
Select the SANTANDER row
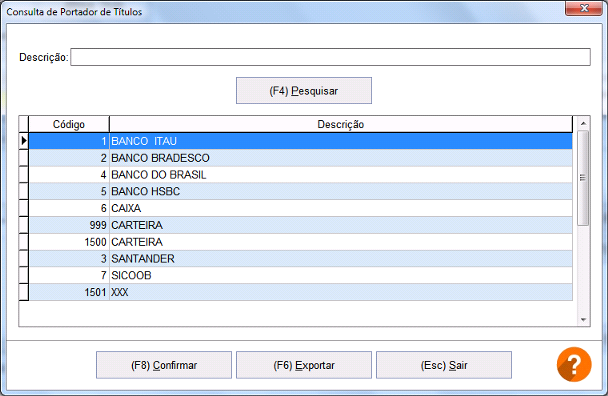pyautogui.click(x=301, y=258)
